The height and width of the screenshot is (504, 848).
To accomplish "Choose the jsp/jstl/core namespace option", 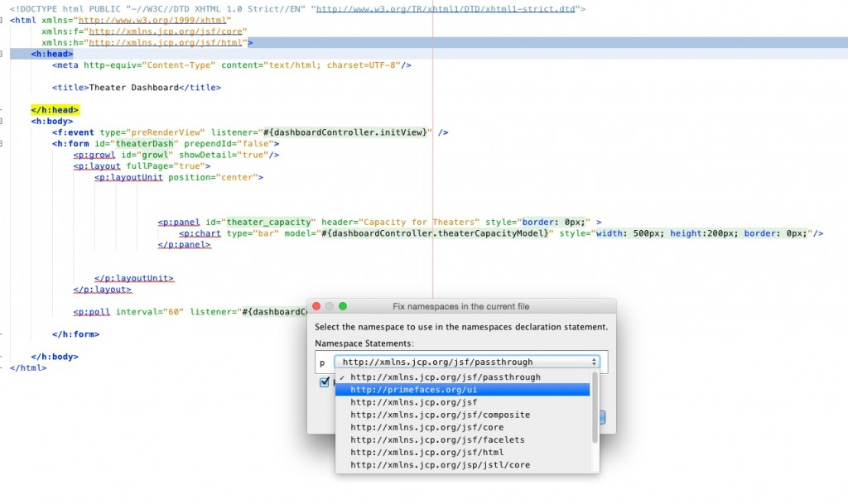I will tap(462, 464).
